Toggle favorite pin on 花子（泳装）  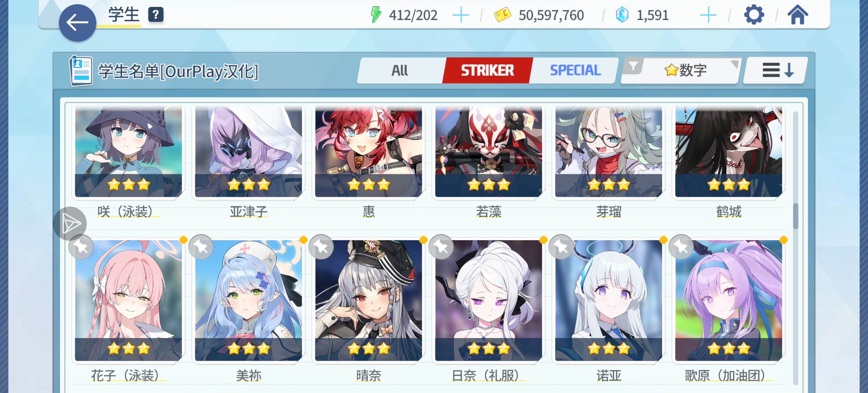tap(81, 247)
